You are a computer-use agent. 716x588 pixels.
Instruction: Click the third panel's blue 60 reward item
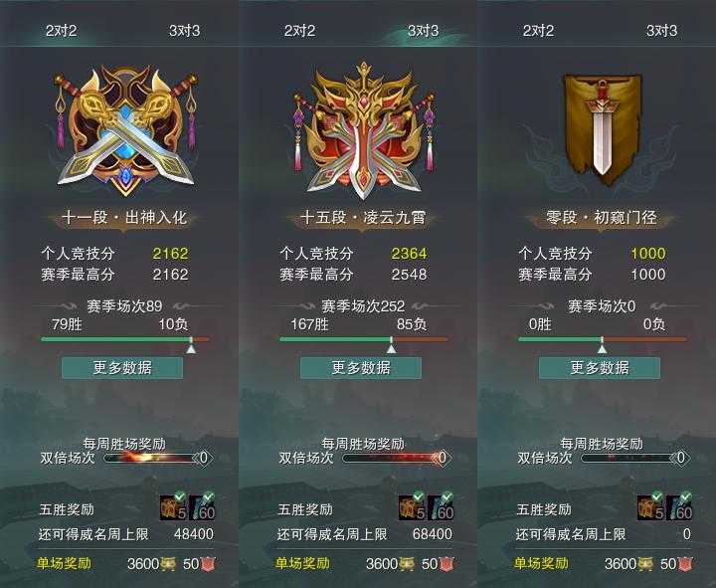point(679,507)
